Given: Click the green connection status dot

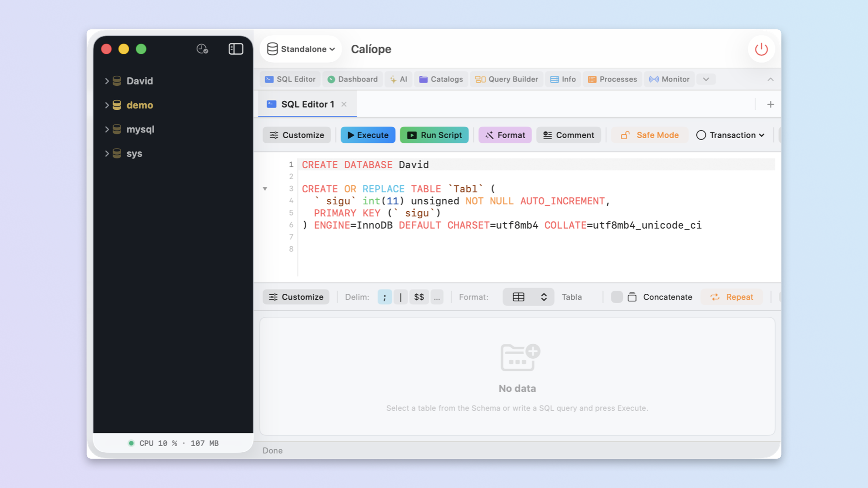Looking at the screenshot, I should coord(131,443).
